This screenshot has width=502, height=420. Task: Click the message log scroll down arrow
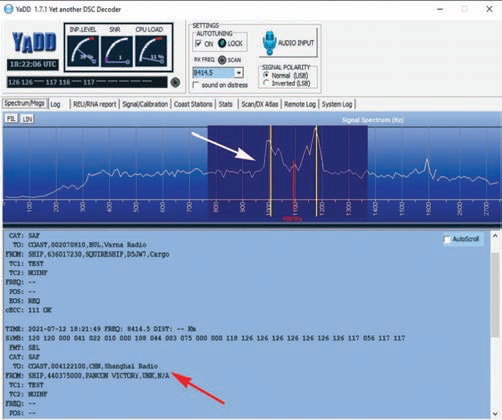tap(495, 414)
